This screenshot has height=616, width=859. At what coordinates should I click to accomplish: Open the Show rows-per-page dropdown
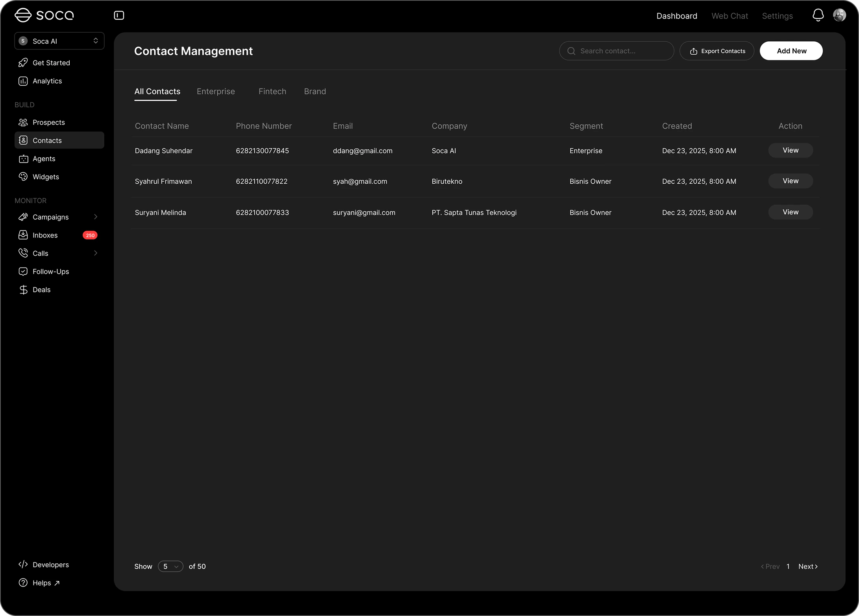pyautogui.click(x=170, y=566)
